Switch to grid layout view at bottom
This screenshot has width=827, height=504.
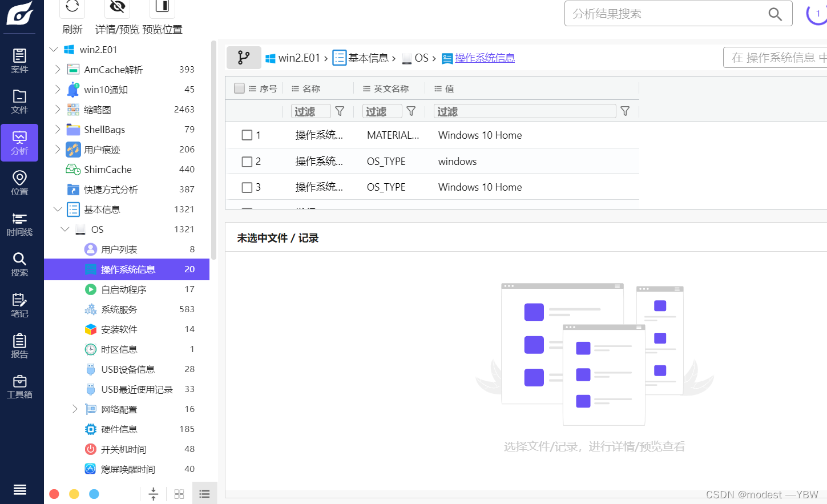(x=179, y=493)
